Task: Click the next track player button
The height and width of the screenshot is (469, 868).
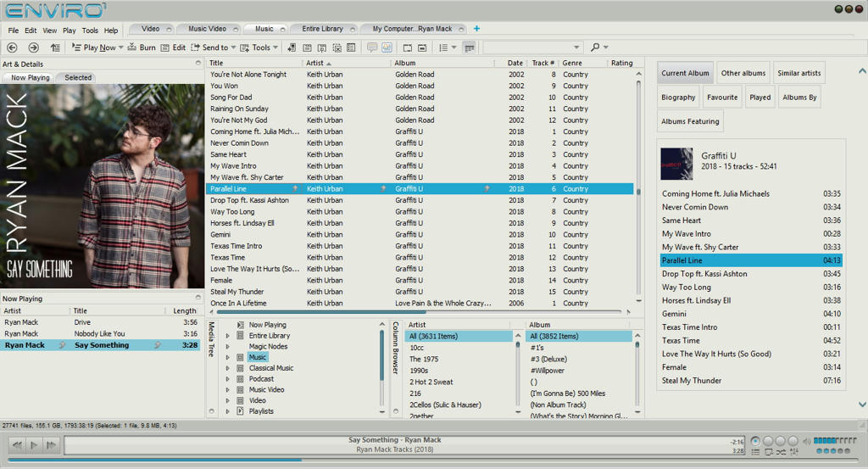Action: (51, 444)
